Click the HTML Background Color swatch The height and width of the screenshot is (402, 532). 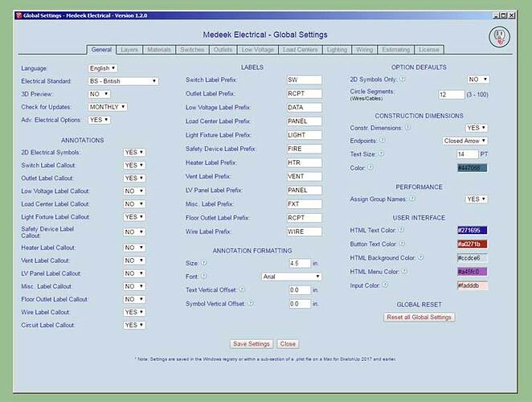(x=473, y=258)
